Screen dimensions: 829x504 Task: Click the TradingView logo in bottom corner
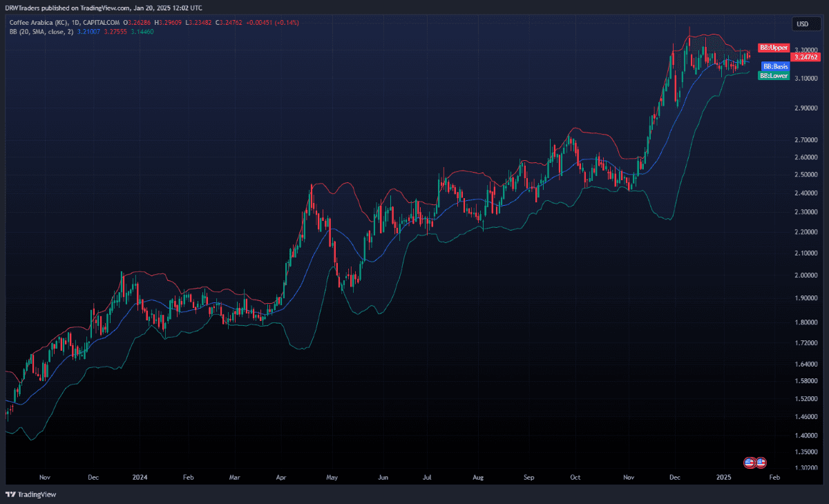(x=30, y=494)
